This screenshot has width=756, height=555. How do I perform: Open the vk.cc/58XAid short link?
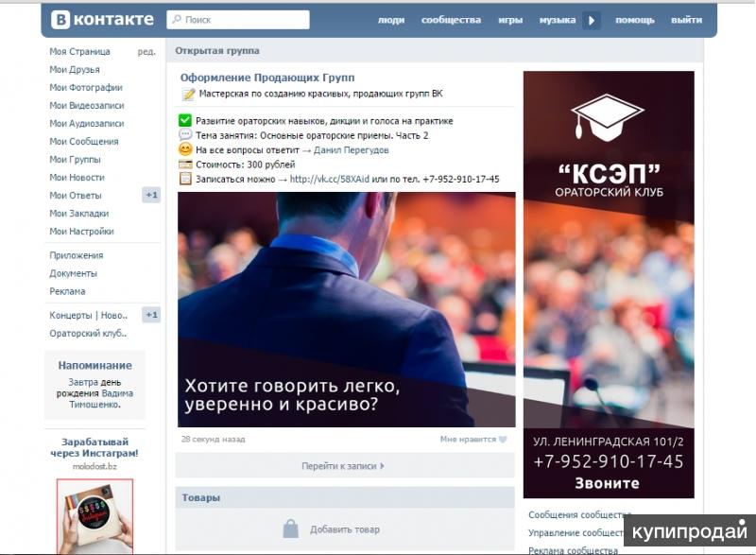[x=329, y=179]
